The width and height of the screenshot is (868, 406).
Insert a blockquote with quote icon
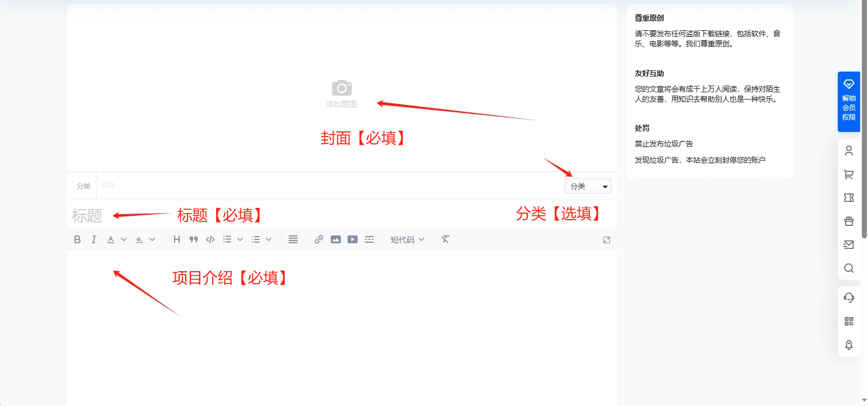click(x=194, y=239)
